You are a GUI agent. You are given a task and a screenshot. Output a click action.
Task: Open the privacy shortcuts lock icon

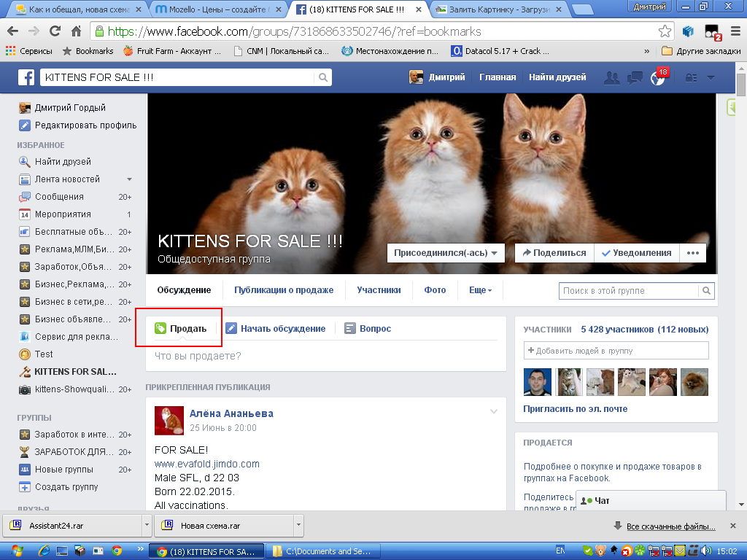690,77
